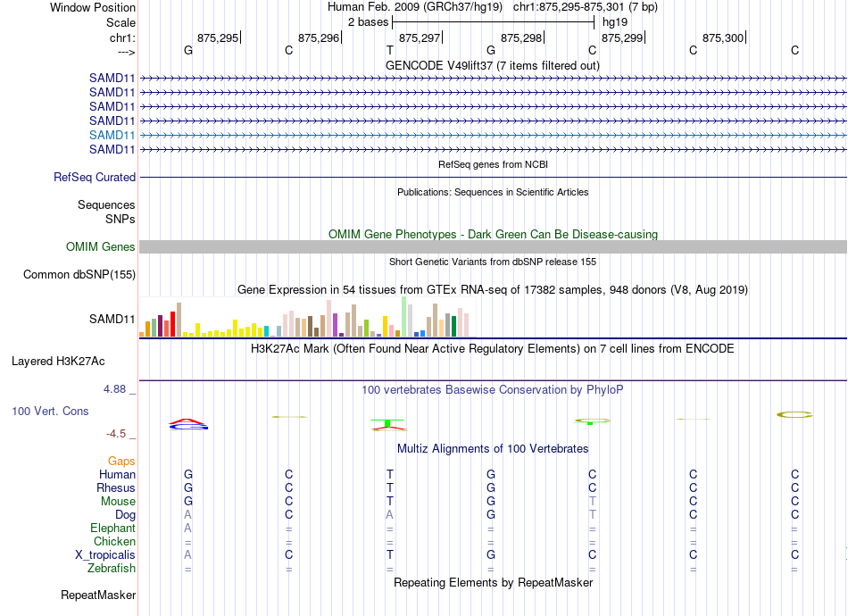Click the 100 Vert. Cons track label
The width and height of the screenshot is (848, 616).
click(50, 411)
